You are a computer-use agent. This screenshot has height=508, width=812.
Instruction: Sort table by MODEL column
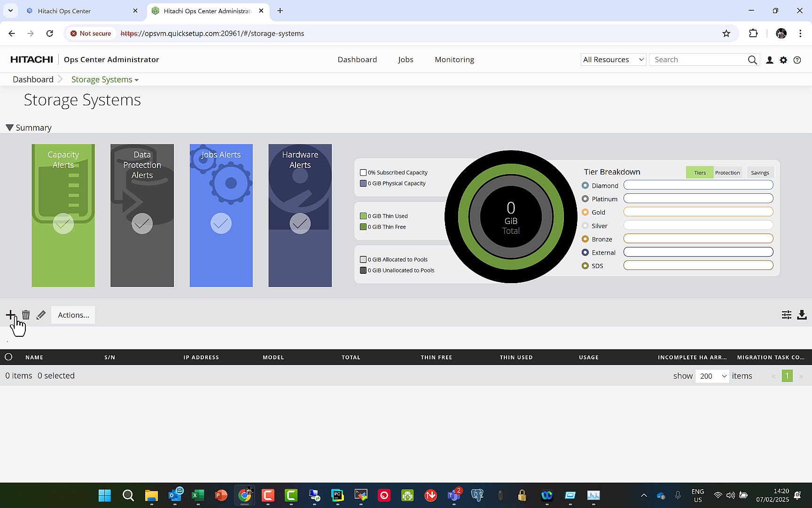click(273, 357)
